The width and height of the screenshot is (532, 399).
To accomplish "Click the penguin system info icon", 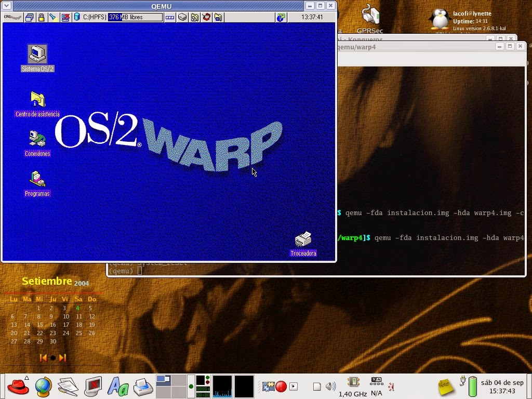I will [440, 19].
